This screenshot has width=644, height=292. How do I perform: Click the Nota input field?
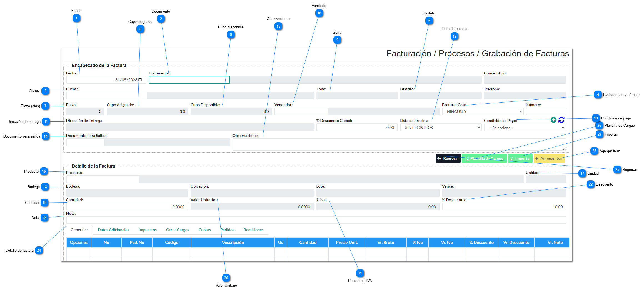[x=316, y=220]
